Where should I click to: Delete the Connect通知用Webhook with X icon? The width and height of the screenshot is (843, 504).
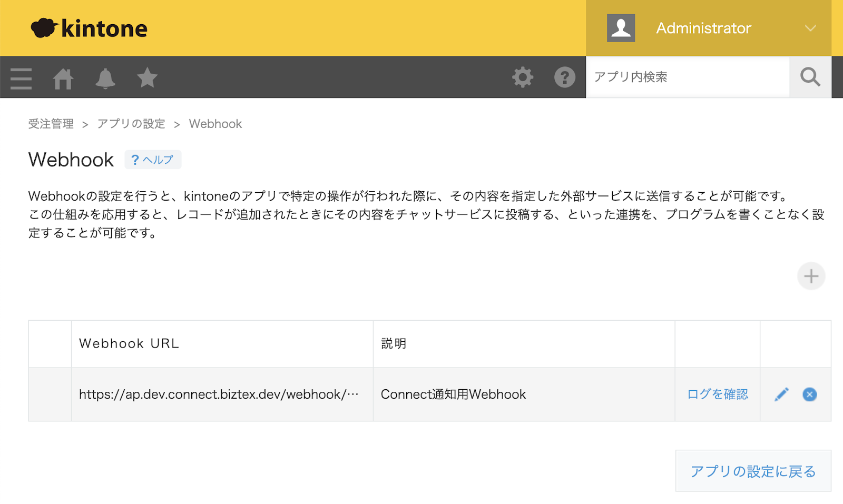810,394
